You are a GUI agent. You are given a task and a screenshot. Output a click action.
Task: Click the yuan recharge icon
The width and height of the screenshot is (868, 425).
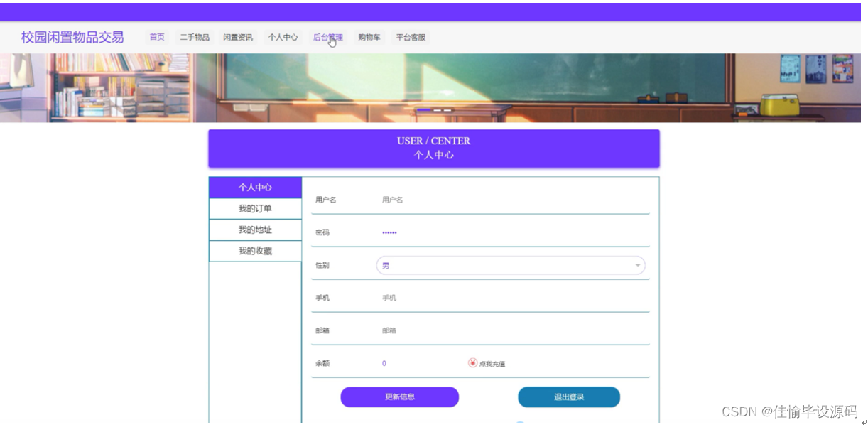click(472, 363)
